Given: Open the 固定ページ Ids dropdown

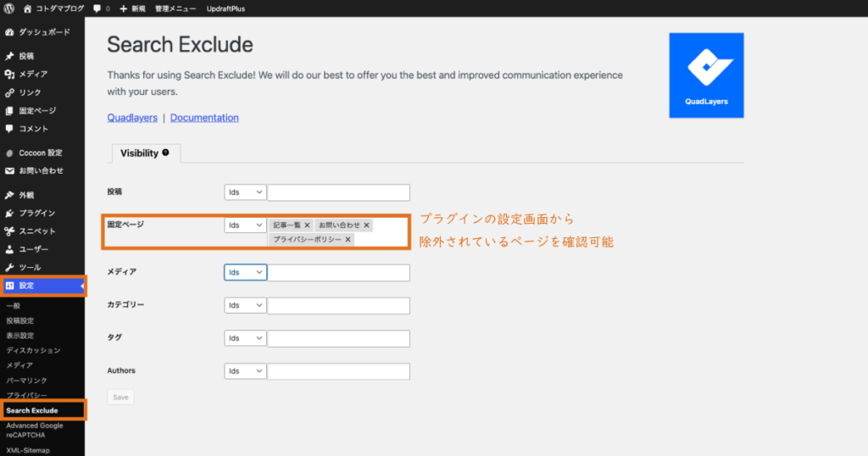Looking at the screenshot, I should coord(245,225).
